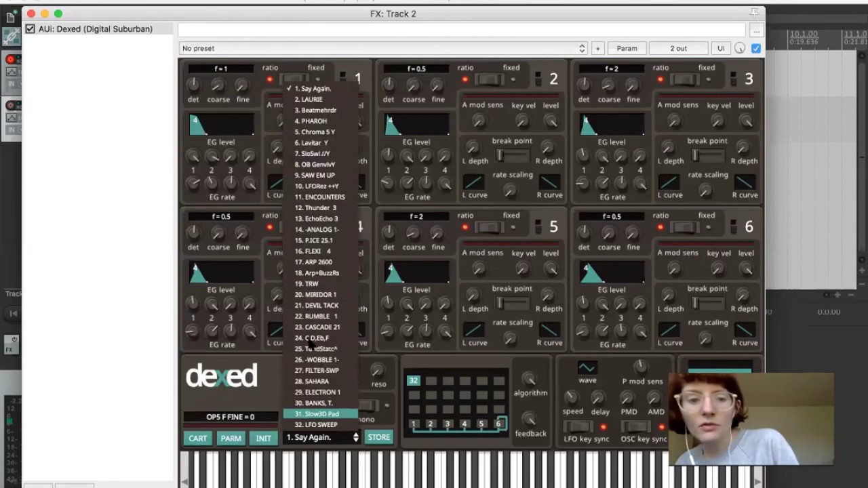Click the P mod sens knob
Viewport: 868px width, 488px height.
tap(640, 367)
